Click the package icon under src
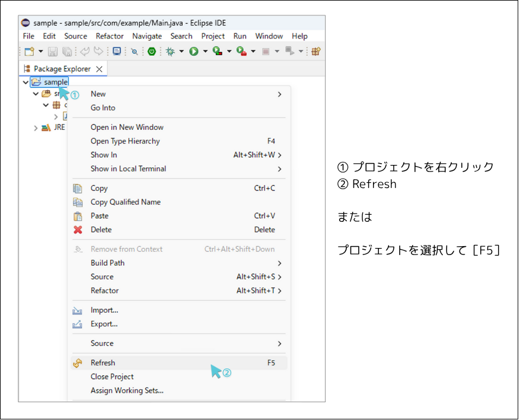The height and width of the screenshot is (420, 523). [x=57, y=106]
